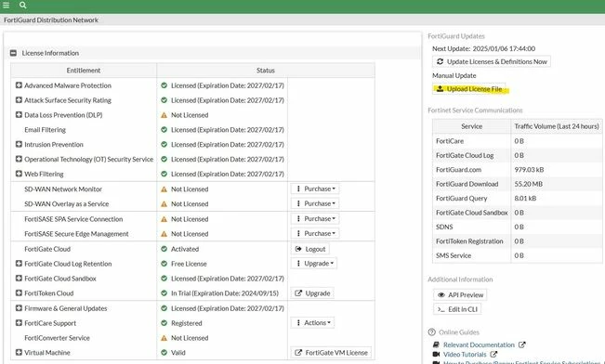Viewport: 605px width, 364px height.
Task: Select the 979.03 kB traffic value
Action: click(529, 170)
